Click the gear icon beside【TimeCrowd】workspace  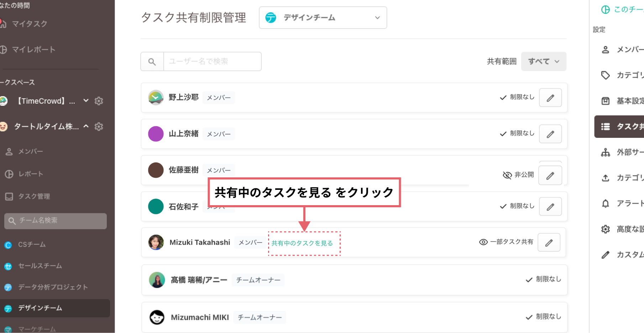(x=99, y=101)
